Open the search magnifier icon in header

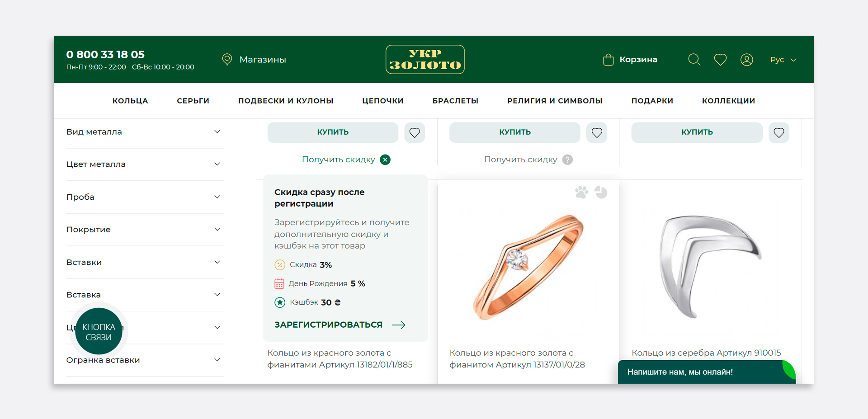point(694,60)
